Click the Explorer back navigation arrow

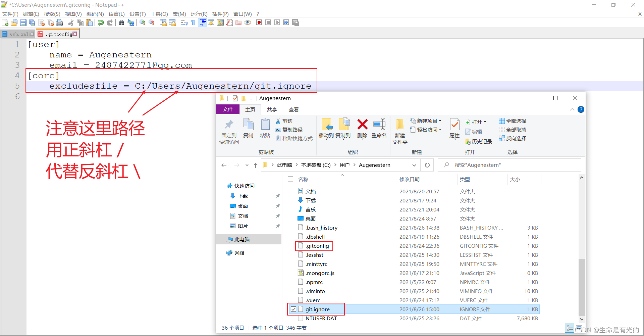[x=224, y=165]
